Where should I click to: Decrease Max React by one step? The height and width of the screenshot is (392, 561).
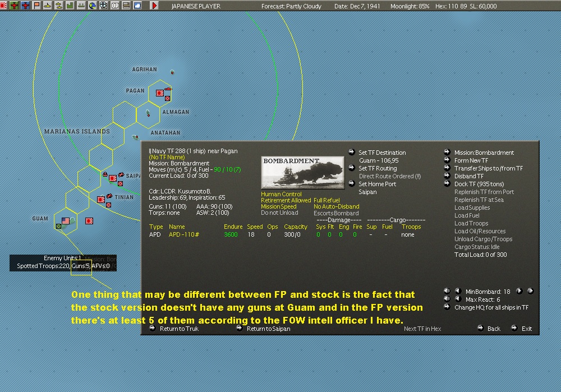(x=458, y=299)
